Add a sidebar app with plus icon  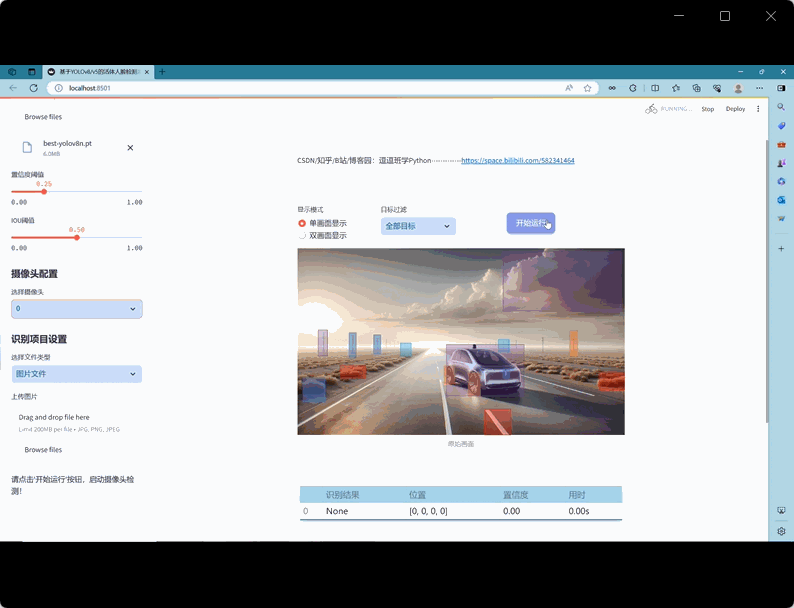pyautogui.click(x=781, y=249)
